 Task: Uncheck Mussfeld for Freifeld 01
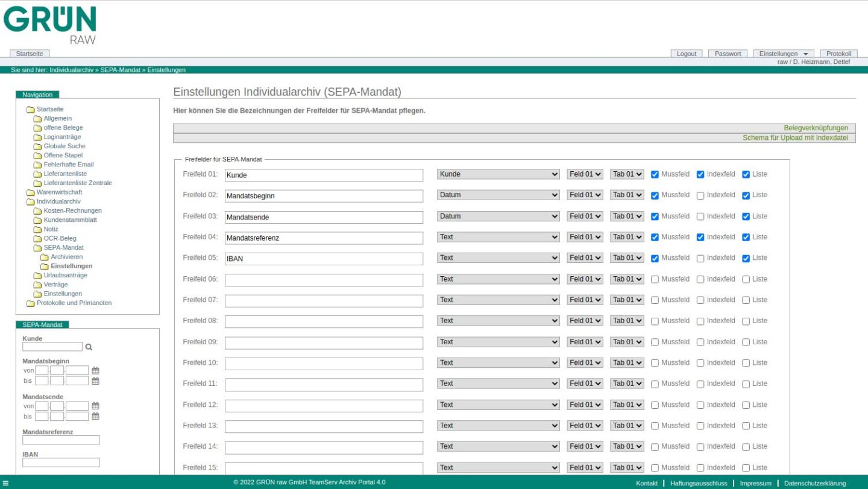[655, 174]
